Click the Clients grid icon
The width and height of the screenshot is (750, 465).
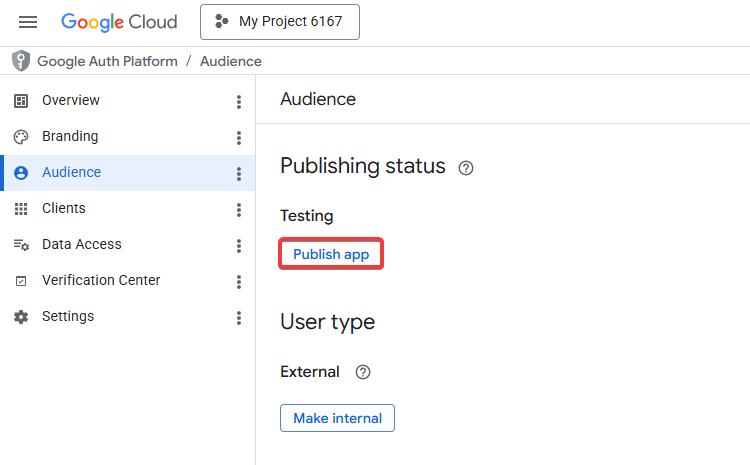(21, 209)
